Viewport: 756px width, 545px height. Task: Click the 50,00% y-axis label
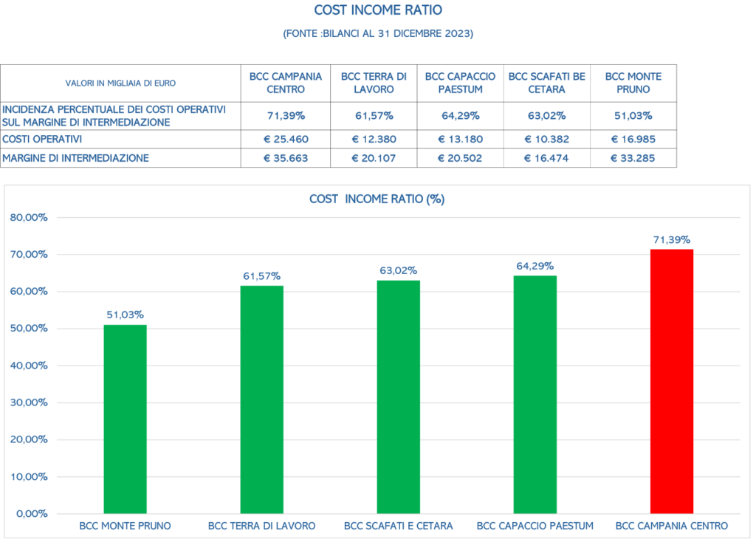[29, 329]
